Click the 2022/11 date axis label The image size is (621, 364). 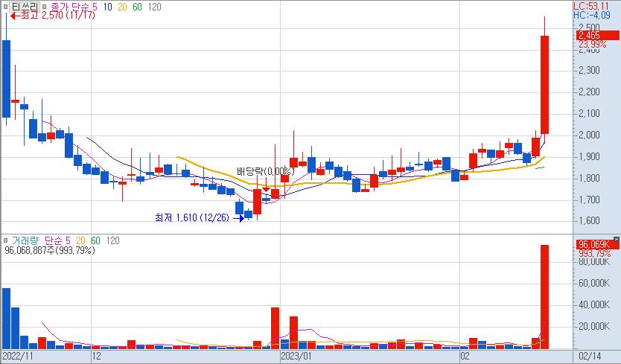coord(18,356)
